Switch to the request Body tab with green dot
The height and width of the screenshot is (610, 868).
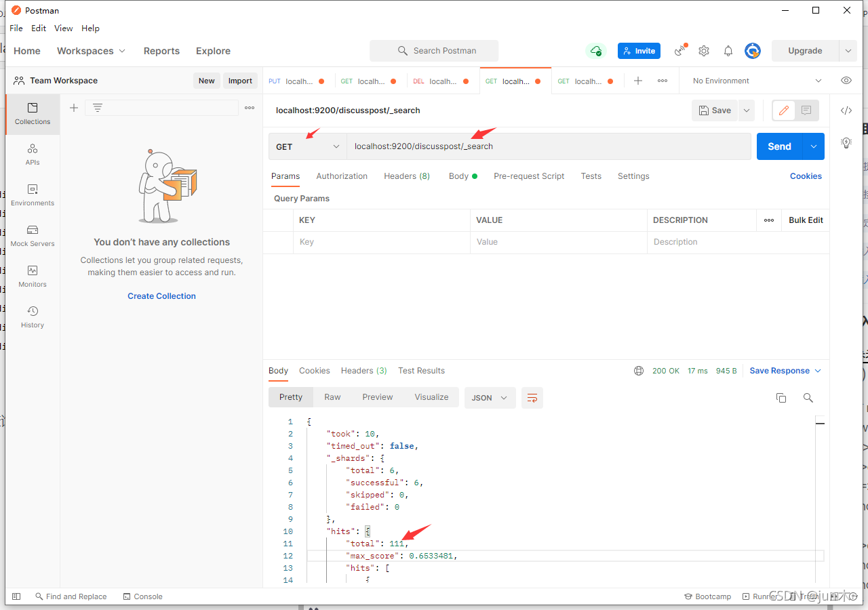463,176
